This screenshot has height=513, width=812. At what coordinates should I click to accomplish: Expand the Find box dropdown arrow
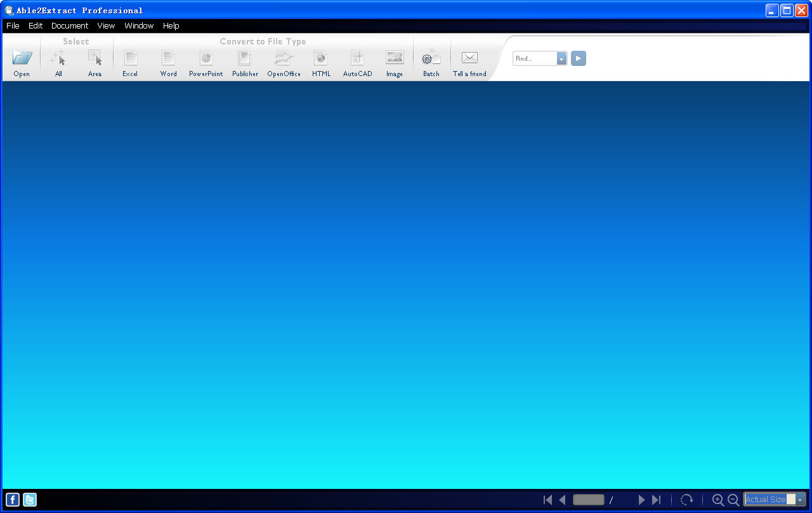tap(561, 58)
